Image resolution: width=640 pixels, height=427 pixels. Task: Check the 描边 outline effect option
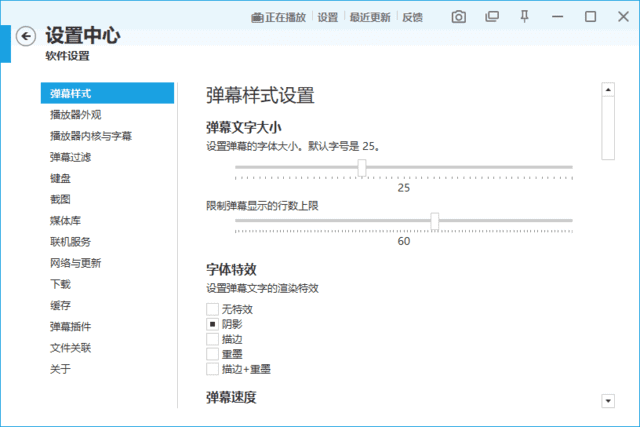212,339
